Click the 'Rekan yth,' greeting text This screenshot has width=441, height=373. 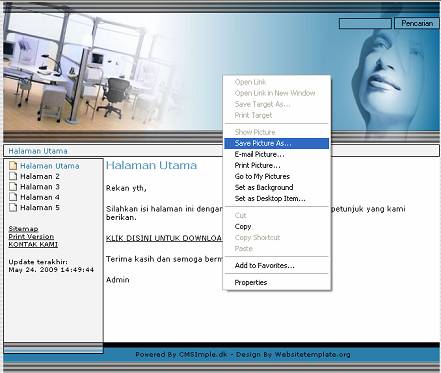[x=126, y=188]
